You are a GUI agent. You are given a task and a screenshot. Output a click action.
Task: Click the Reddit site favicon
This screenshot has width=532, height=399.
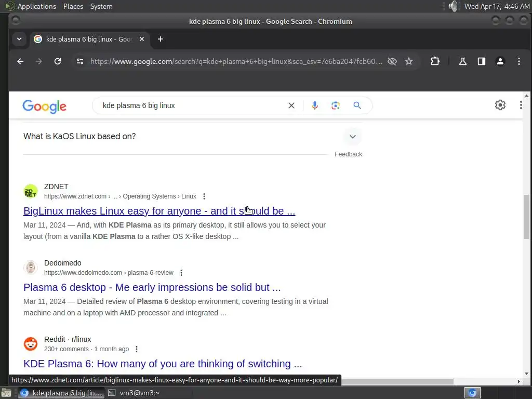(x=31, y=344)
